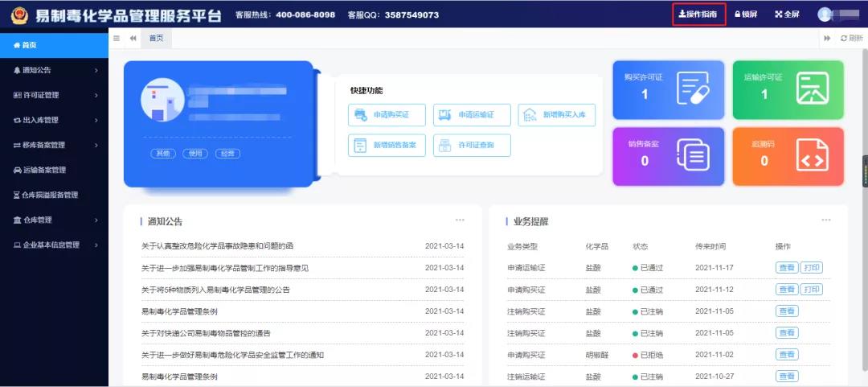Click the 锁屏 lock screen icon

coord(746,14)
